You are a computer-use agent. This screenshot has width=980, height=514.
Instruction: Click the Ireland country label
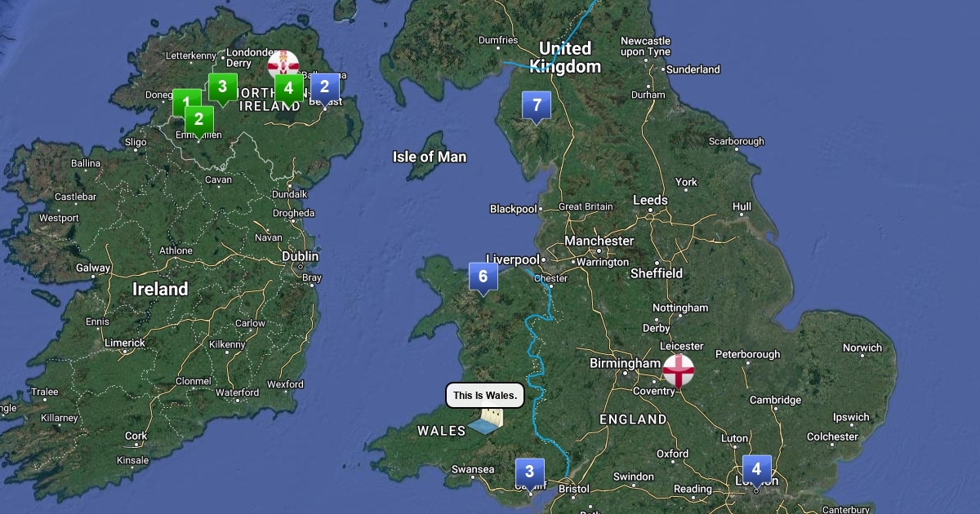click(160, 289)
